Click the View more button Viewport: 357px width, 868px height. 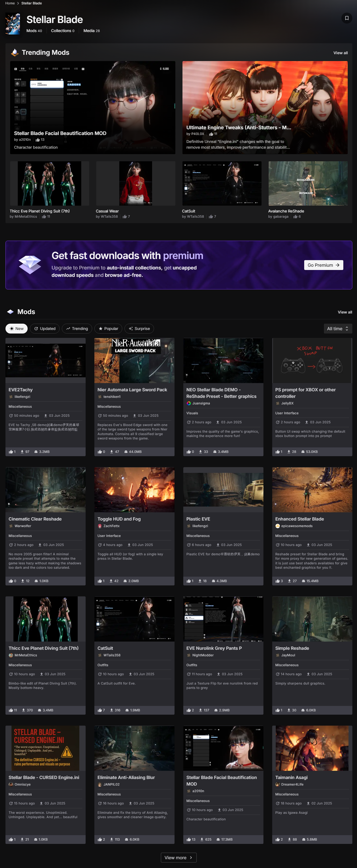[178, 858]
